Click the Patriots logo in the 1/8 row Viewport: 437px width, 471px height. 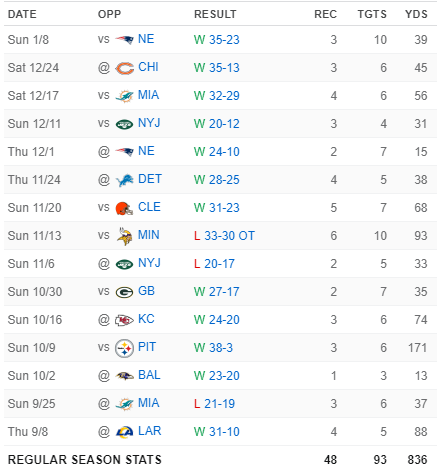point(124,40)
